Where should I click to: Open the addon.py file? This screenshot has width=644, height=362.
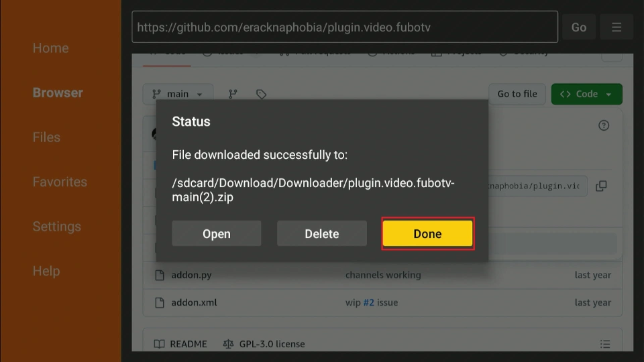point(191,275)
